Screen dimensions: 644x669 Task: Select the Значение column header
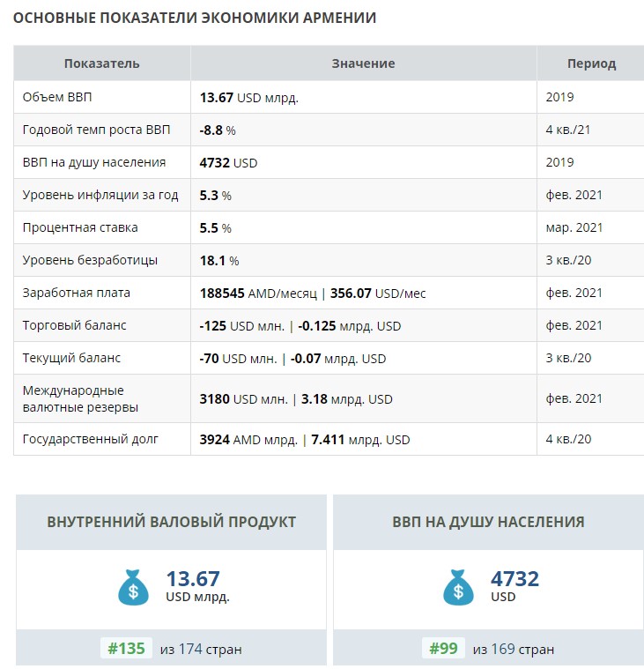click(x=363, y=63)
